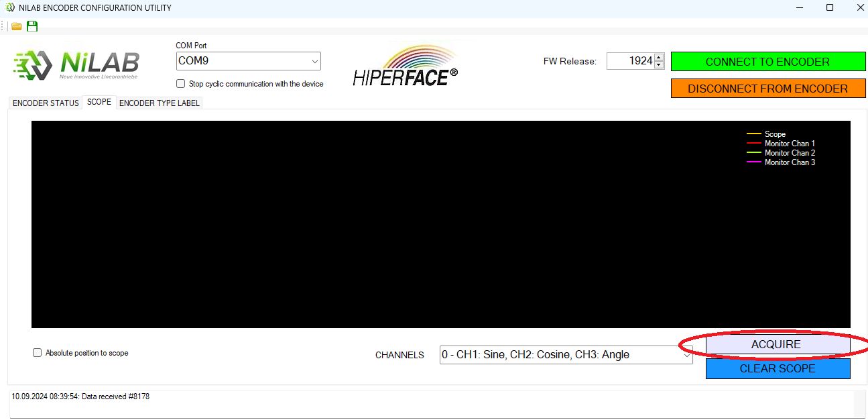868x420 pixels.
Task: Open the ENCODER TYPE LABEL tab
Action: click(159, 103)
